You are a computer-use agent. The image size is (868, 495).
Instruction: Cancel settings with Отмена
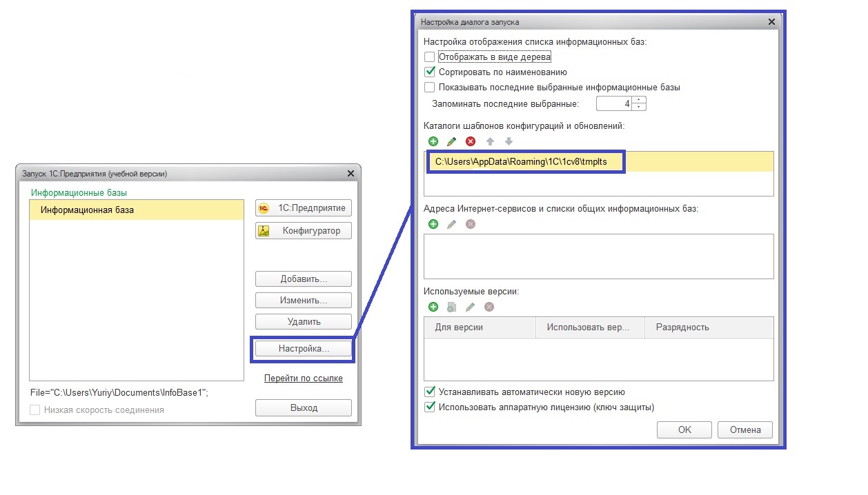click(x=745, y=430)
